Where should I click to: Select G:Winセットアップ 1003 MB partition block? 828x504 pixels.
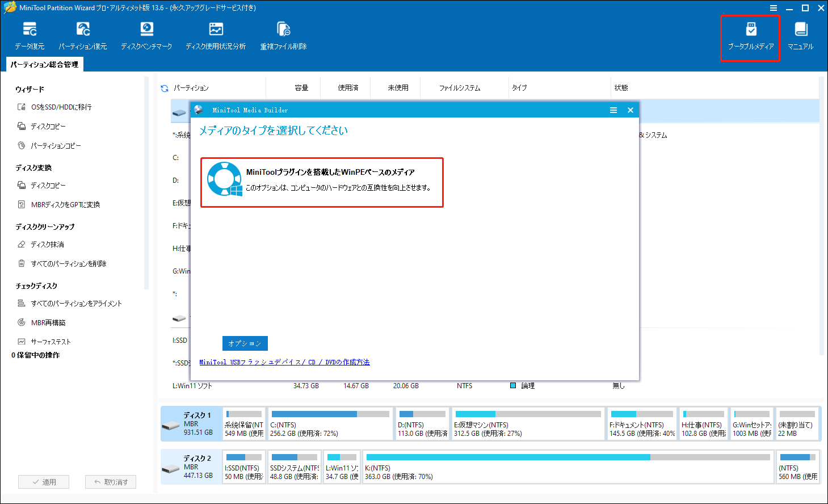pos(752,424)
